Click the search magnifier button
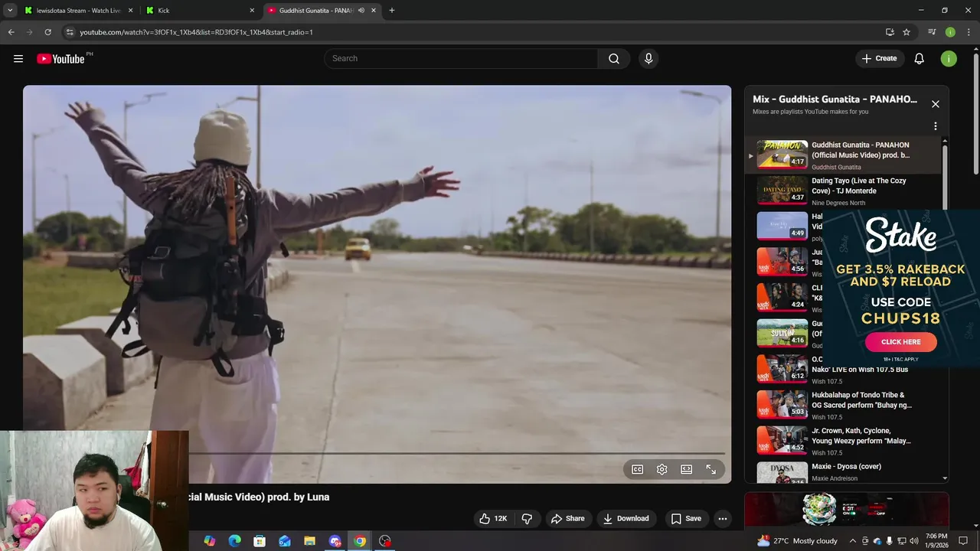Viewport: 980px width, 551px height. [614, 59]
